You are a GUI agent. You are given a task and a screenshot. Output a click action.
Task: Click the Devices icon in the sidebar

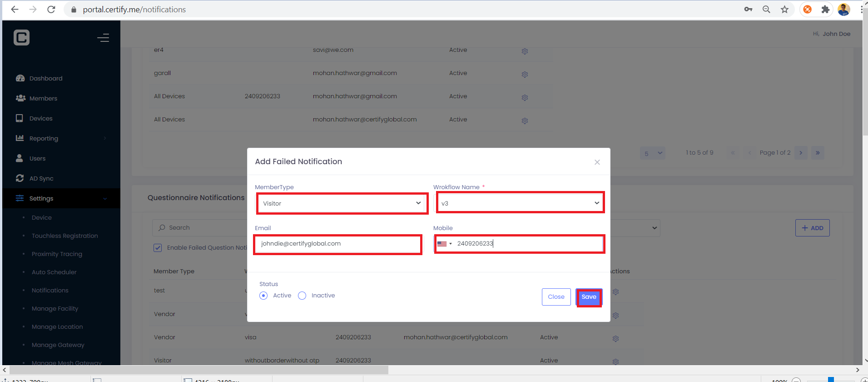[20, 118]
